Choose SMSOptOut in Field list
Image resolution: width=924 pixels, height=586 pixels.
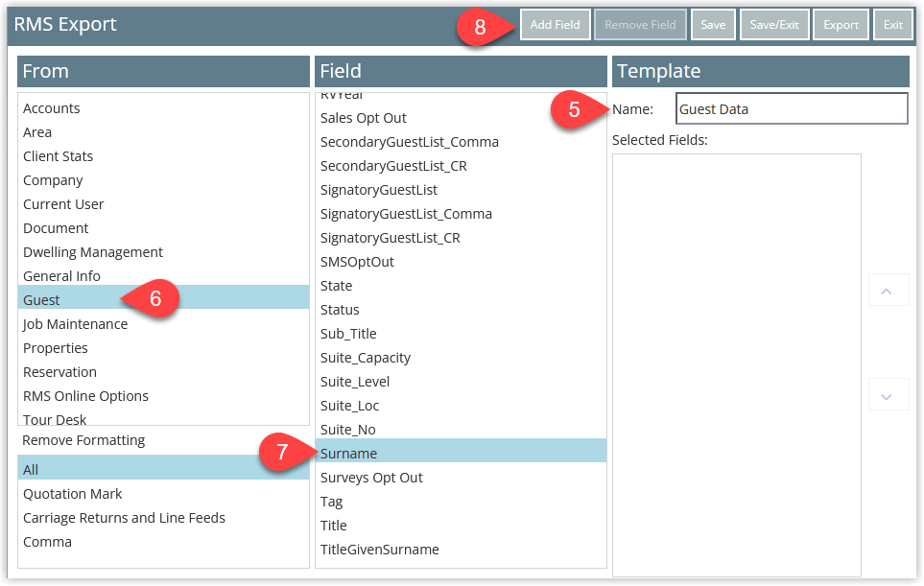(461, 262)
